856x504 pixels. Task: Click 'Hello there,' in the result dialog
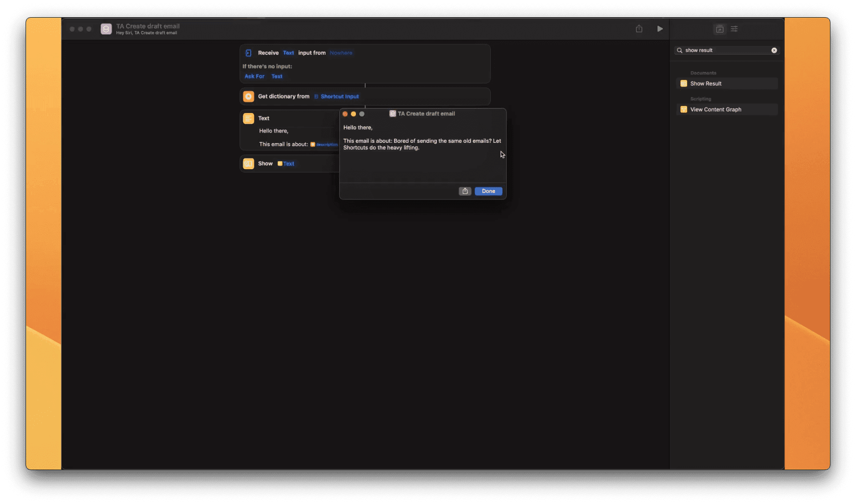[358, 127]
